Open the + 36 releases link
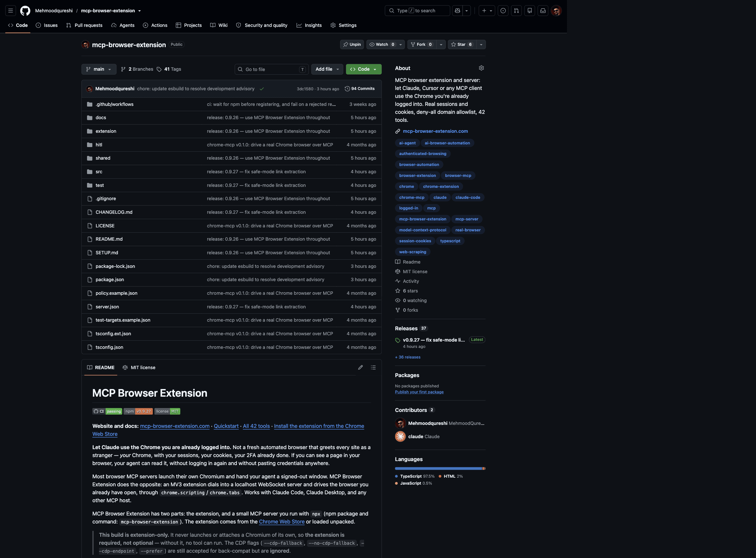The width and height of the screenshot is (756, 558). tap(408, 357)
